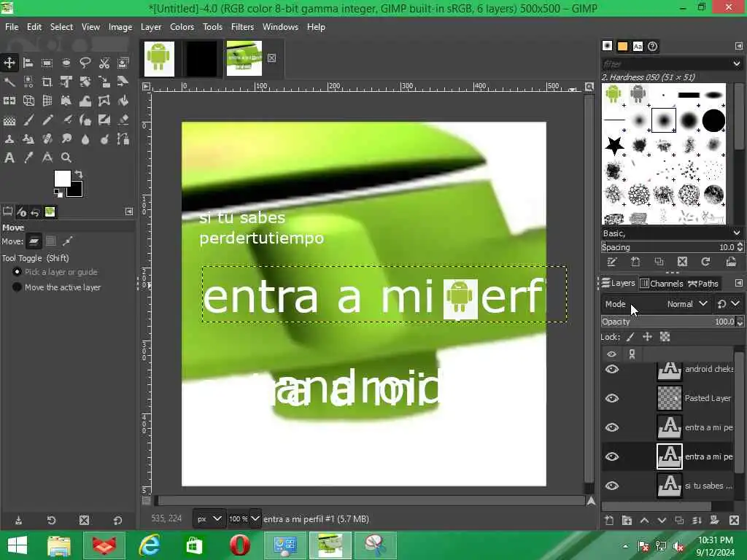747x560 pixels.
Task: Open the layer Mode Normal dropdown
Action: tap(657, 304)
